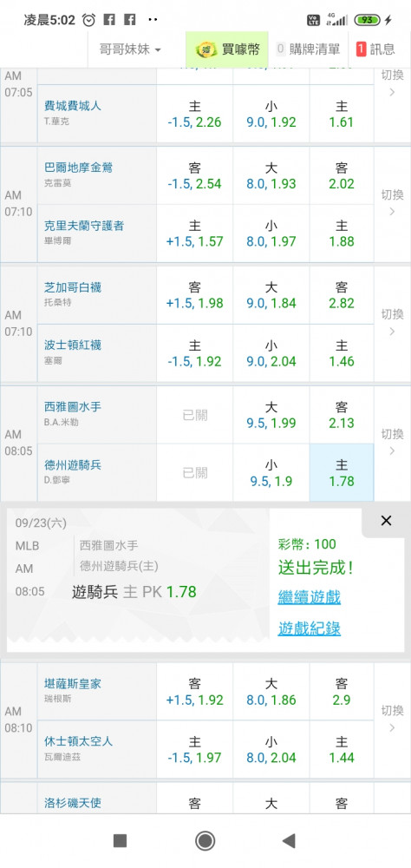Expand 切換 for 水手 vs 遊騎兵 game
The image size is (411, 868).
pyautogui.click(x=392, y=443)
